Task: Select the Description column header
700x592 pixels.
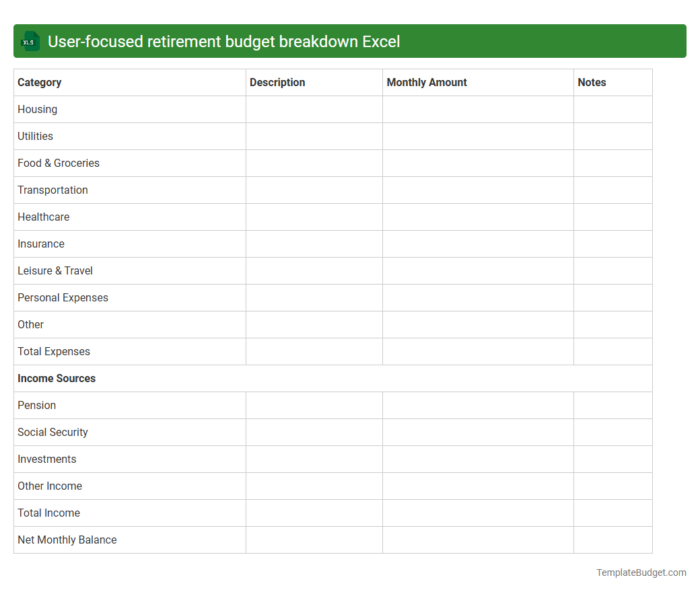Action: pos(277,82)
